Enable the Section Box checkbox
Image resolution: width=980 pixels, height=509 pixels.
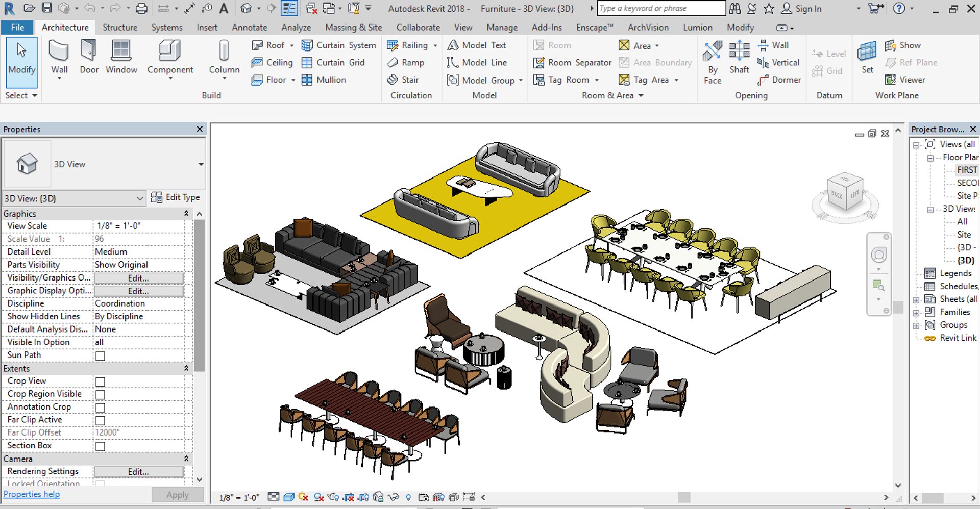101,446
